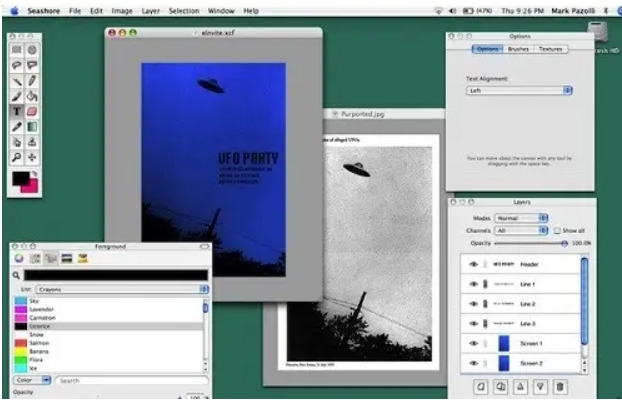Select the elliptical selection tool
This screenshot has height=400, width=622.
pyautogui.click(x=32, y=50)
